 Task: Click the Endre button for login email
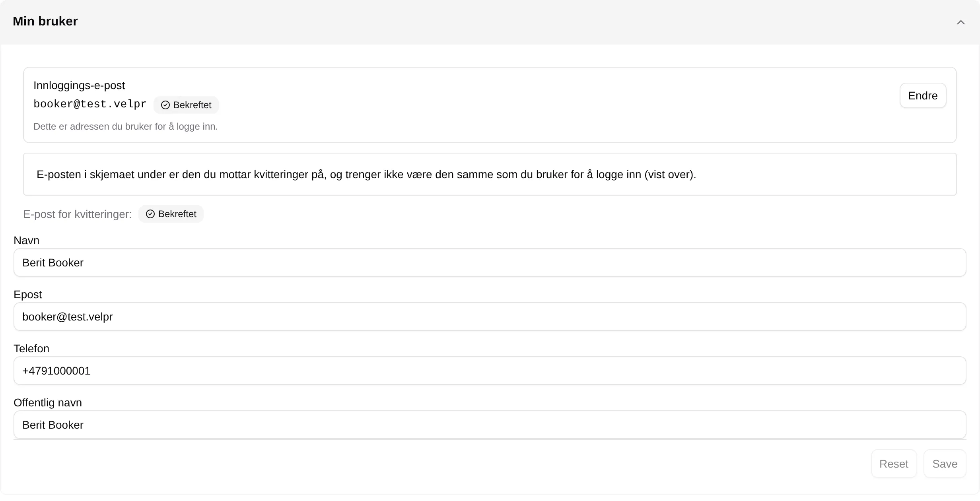[923, 95]
